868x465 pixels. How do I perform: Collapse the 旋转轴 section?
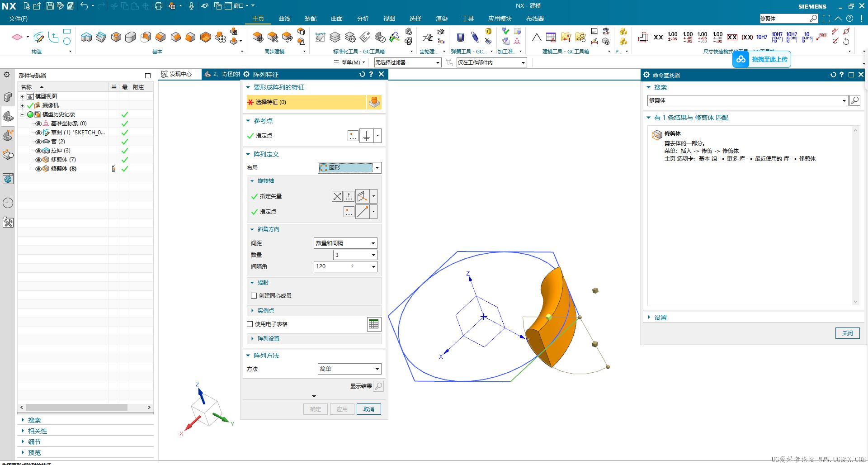click(x=252, y=181)
